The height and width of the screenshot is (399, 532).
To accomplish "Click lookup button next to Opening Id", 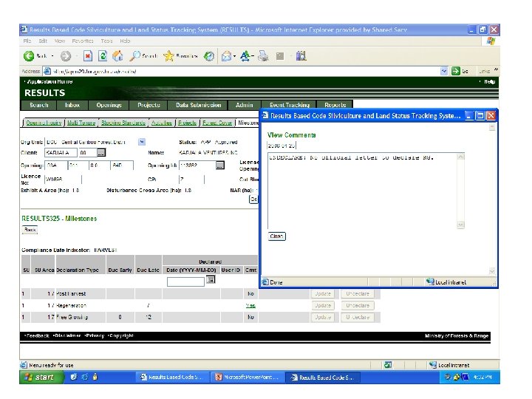I will coord(220,166).
